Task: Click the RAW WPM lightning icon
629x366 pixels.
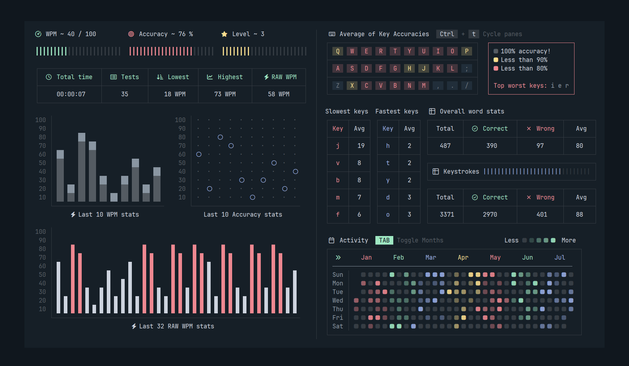Action: [266, 77]
